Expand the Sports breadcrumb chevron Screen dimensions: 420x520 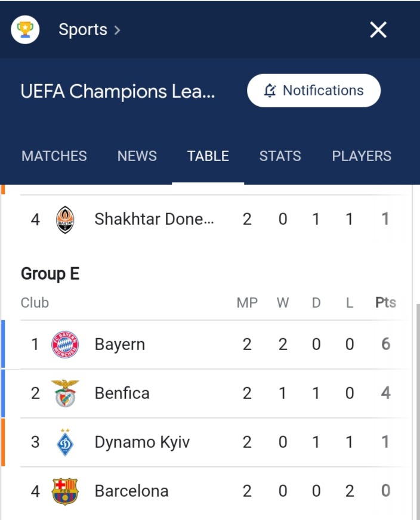(117, 30)
